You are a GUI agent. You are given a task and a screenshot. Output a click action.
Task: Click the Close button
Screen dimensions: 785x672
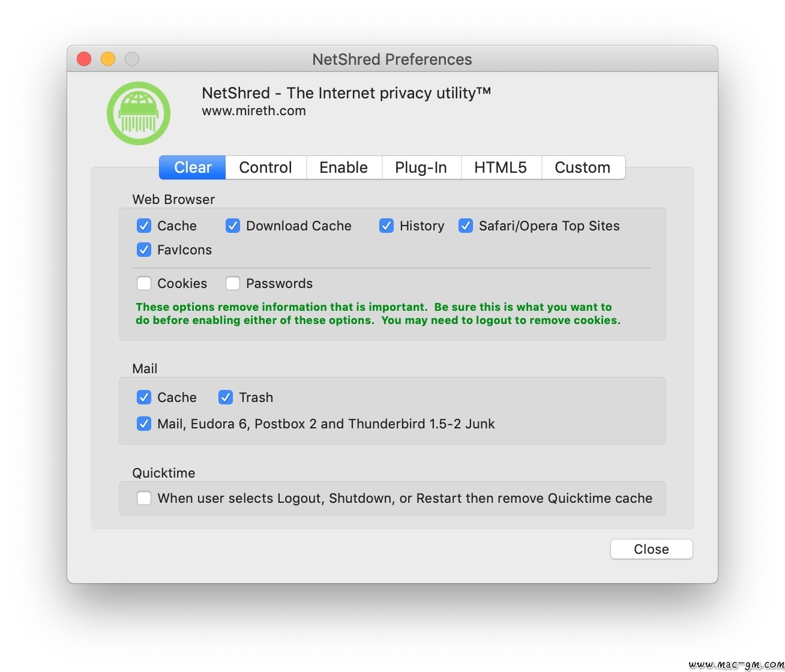point(652,549)
